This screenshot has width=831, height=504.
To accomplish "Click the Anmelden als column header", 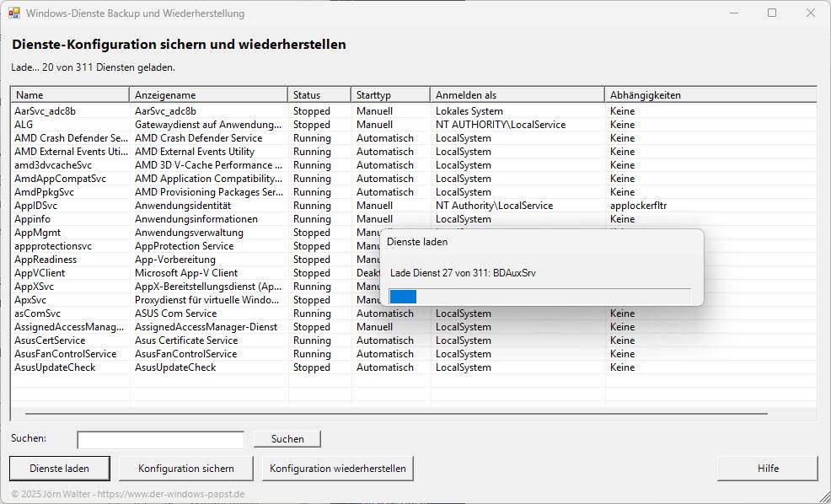I will 517,95.
